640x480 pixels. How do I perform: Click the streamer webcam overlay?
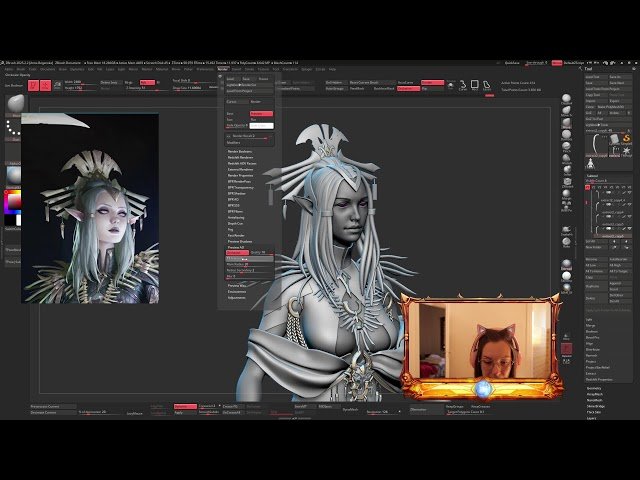pos(480,347)
